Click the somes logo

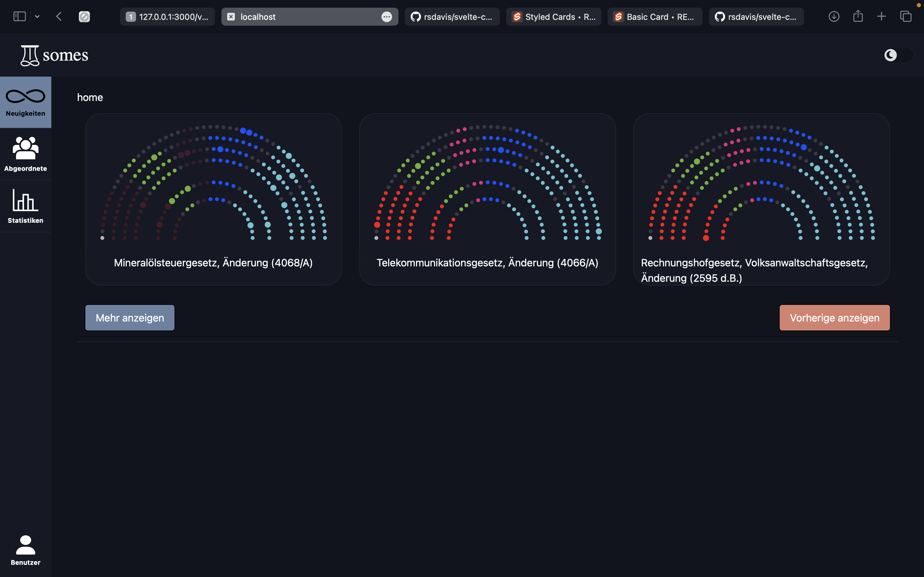pos(54,55)
